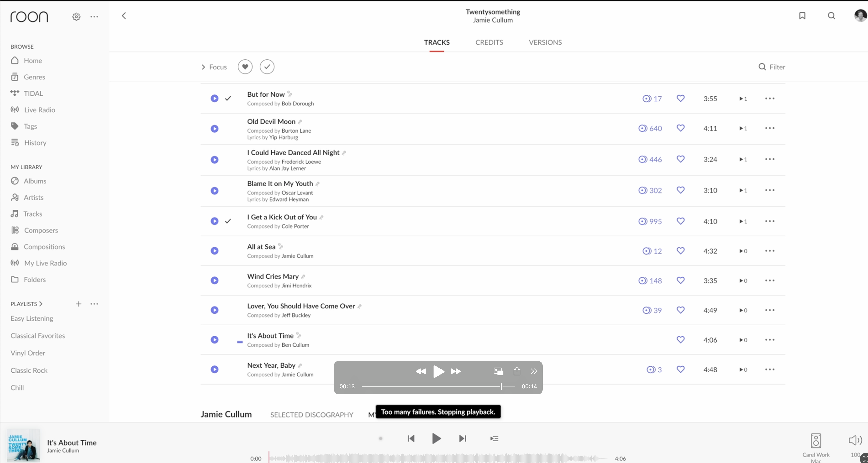Open Composers in My Library
Viewport: 868px width, 463px height.
click(x=34, y=230)
